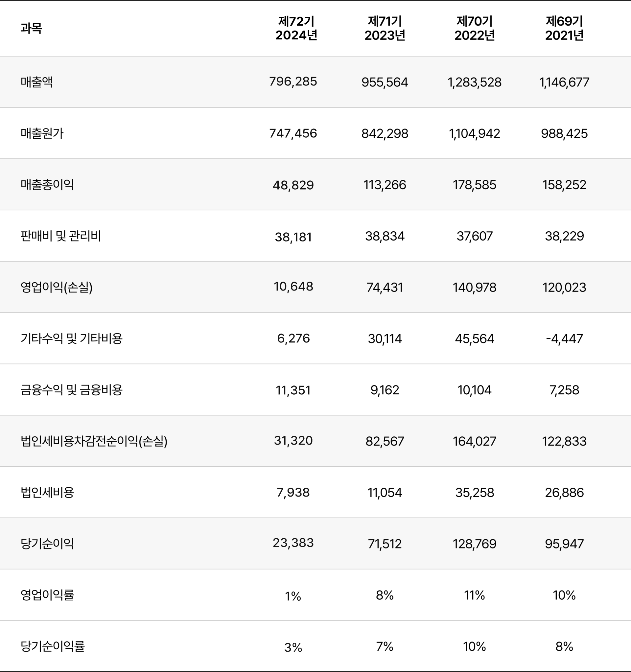This screenshot has width=631, height=672.
Task: Select the 매출액 row label
Action: (36, 82)
